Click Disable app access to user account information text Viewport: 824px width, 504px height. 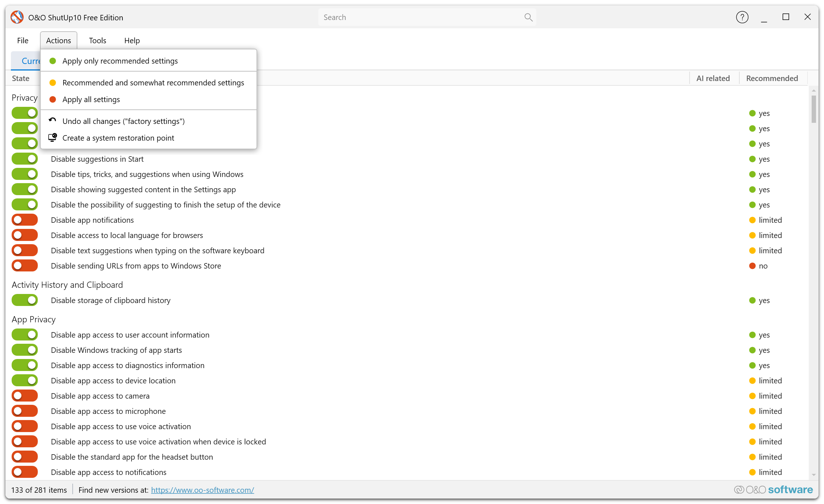130,335
